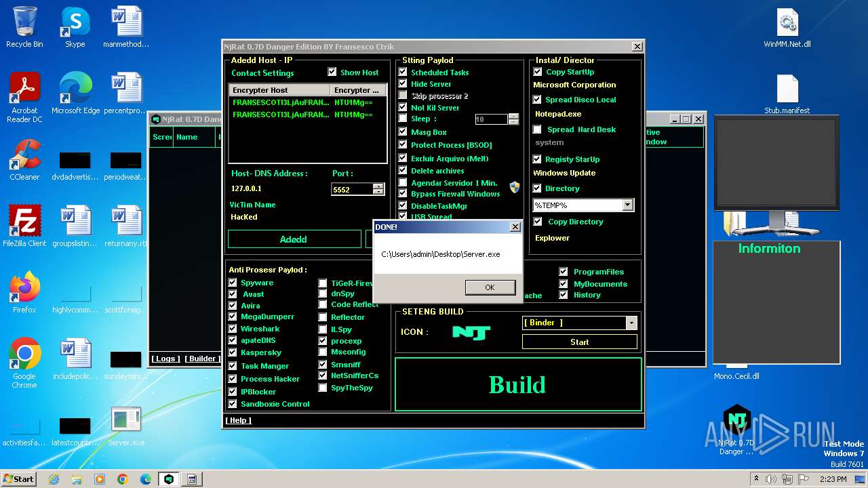Show hidden system tray icons
Screen dimensions: 868x488
756,479
